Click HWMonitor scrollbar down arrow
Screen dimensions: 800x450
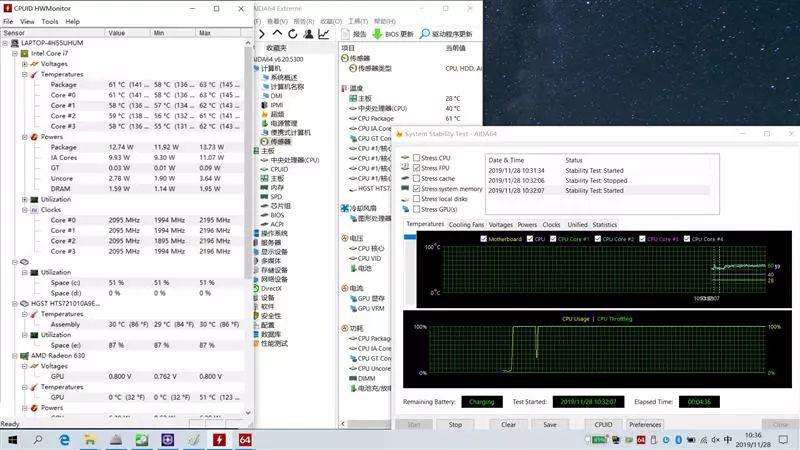[248, 413]
